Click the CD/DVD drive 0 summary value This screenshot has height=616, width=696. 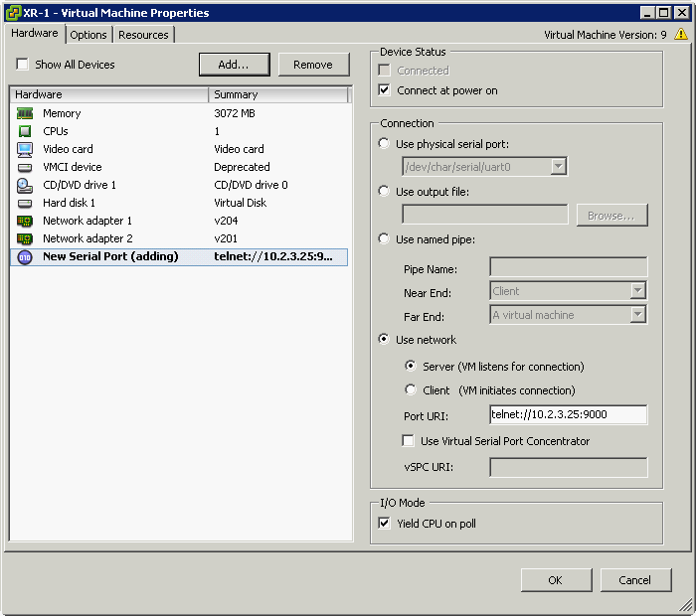click(251, 185)
